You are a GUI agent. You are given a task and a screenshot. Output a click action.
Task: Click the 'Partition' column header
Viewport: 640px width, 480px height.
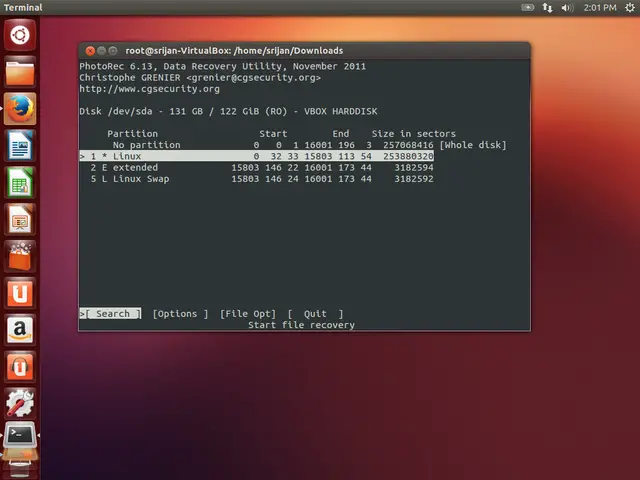[x=132, y=133]
